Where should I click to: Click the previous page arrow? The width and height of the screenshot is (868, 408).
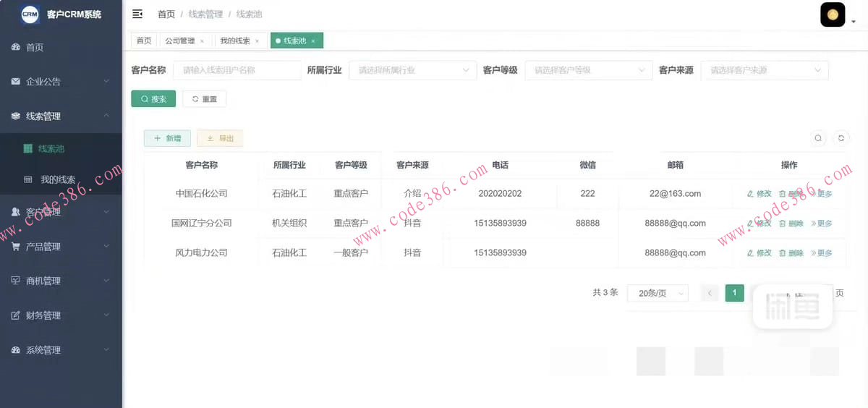point(710,293)
